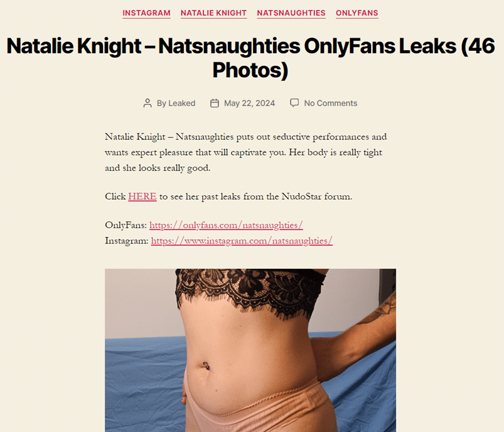The image size is (504, 432).
Task: Click the author person icon
Action: pyautogui.click(x=147, y=103)
